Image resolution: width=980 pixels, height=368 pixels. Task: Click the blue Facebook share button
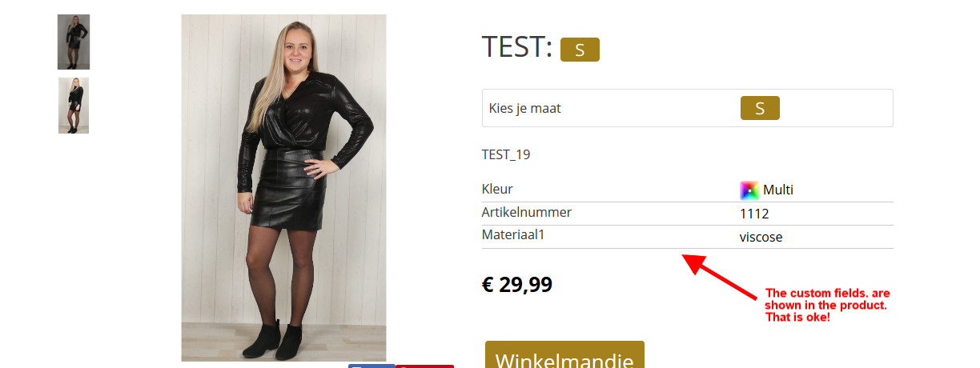pos(372,366)
